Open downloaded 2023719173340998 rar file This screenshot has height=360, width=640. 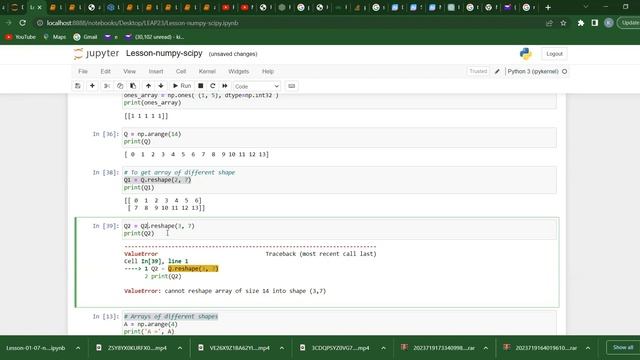tap(439, 348)
